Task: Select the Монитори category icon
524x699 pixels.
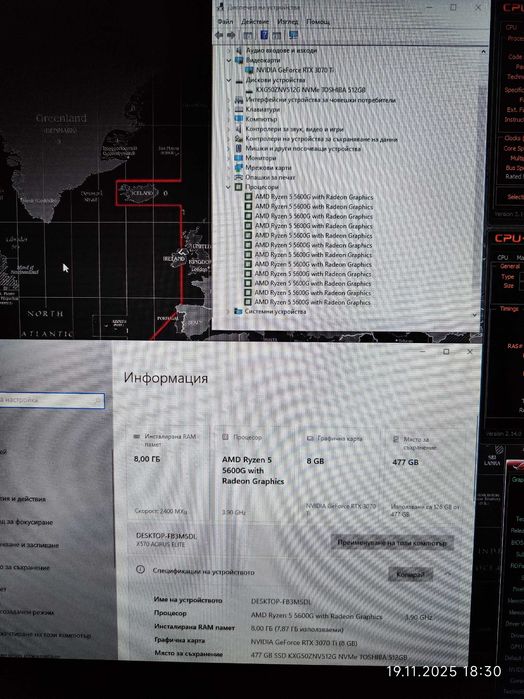Action: (x=239, y=158)
